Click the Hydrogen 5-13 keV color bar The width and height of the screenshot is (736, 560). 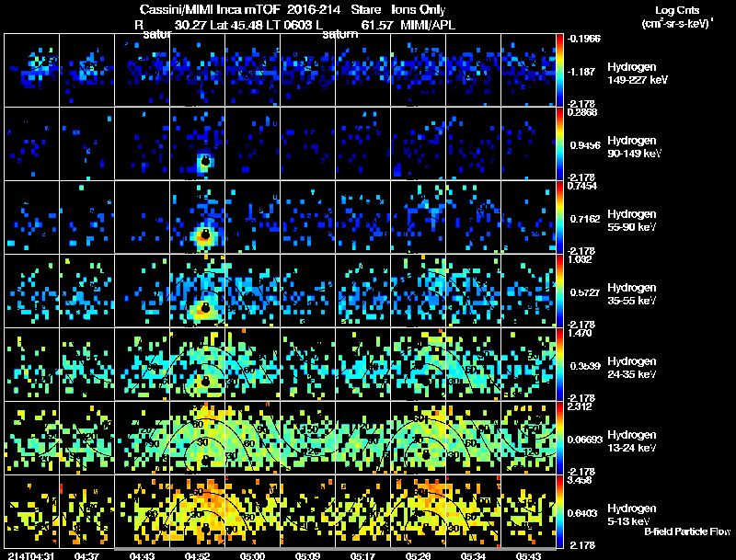click(559, 511)
